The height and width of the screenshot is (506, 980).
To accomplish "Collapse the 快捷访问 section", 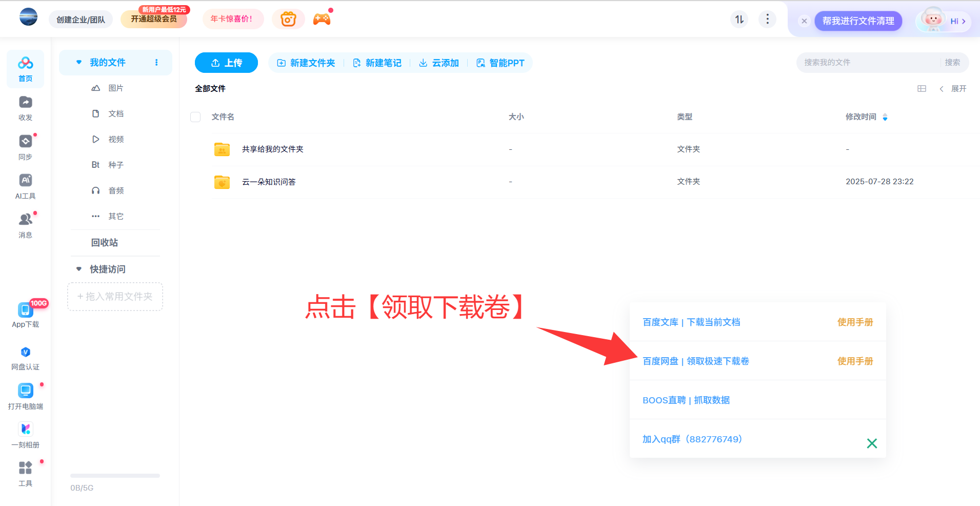I will 79,269.
